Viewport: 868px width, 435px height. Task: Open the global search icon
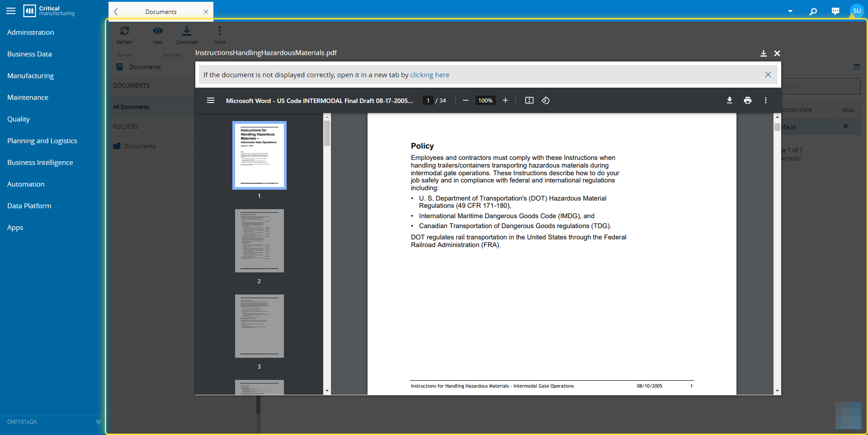(x=813, y=11)
